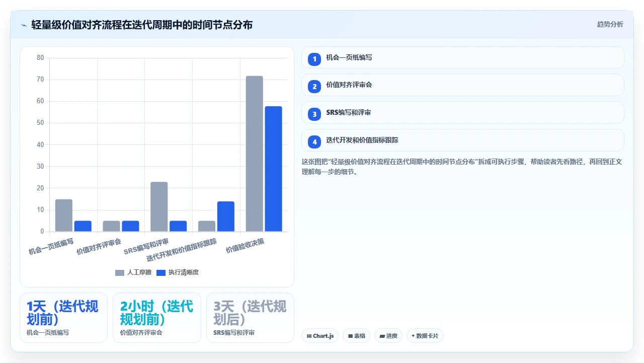Viewport: 644px width, 363px height.
Task: Click the y-axis value 60
Action: click(x=40, y=101)
